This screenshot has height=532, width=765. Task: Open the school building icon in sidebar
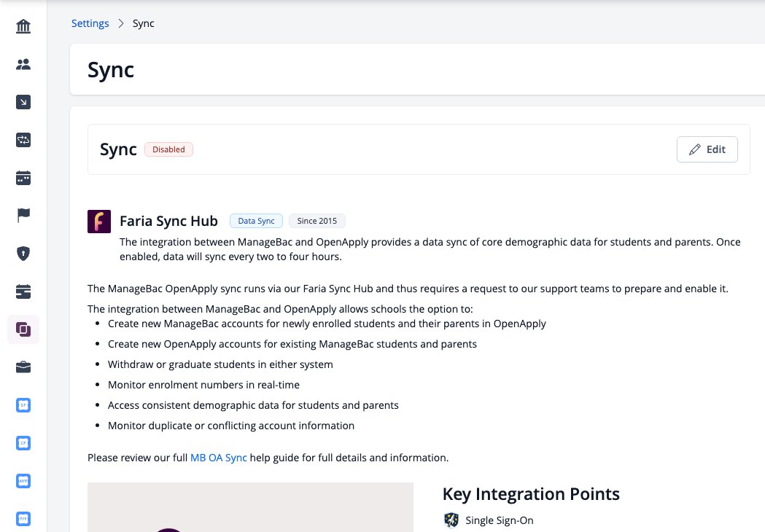click(x=23, y=26)
